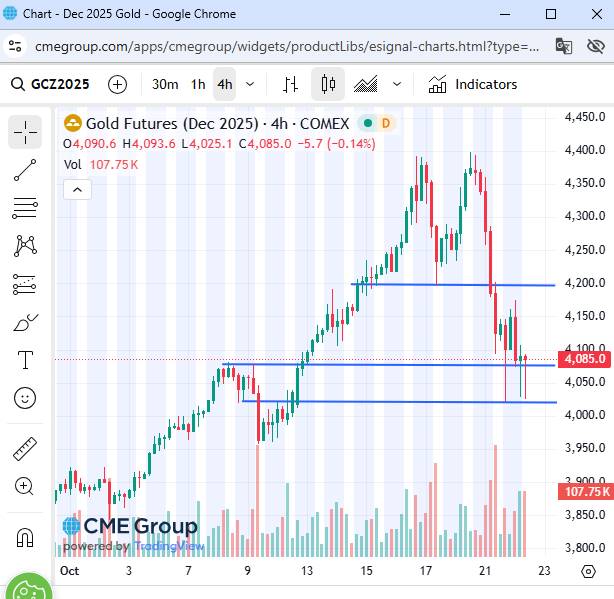The width and height of the screenshot is (614, 599).
Task: Switch to the 1h interval
Action: [198, 84]
